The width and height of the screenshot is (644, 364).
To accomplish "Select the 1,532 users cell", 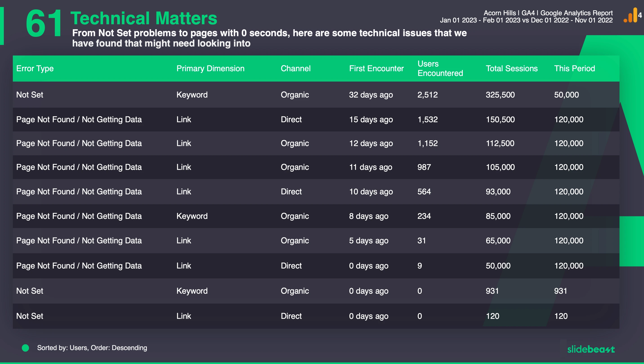I will click(x=427, y=120).
